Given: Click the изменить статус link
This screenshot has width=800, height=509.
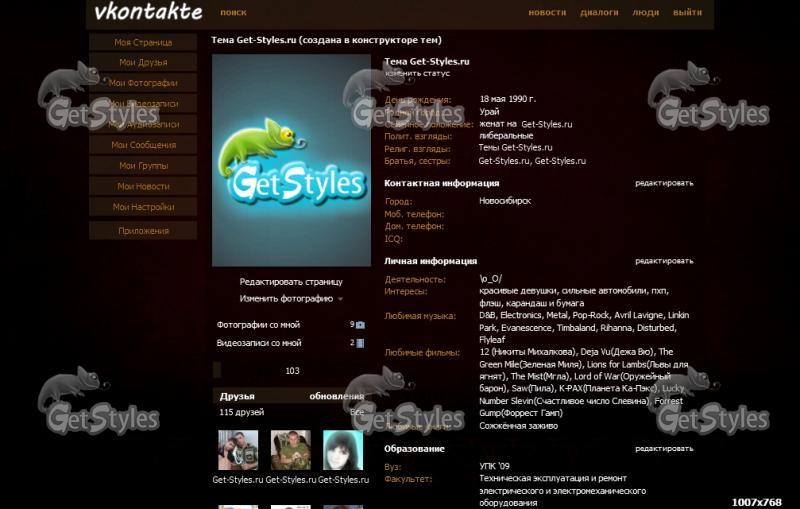Looking at the screenshot, I should tap(417, 74).
